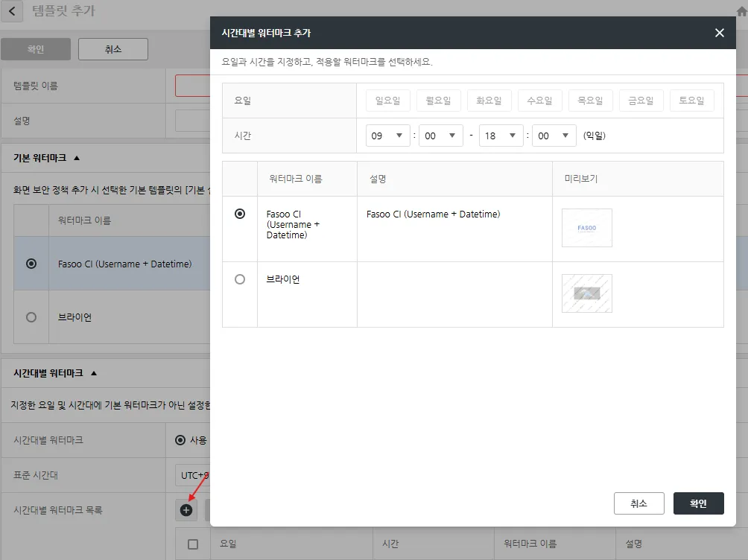Open the end hour dropdown showing 18
Viewport: 748px width, 560px height.
[x=501, y=136]
